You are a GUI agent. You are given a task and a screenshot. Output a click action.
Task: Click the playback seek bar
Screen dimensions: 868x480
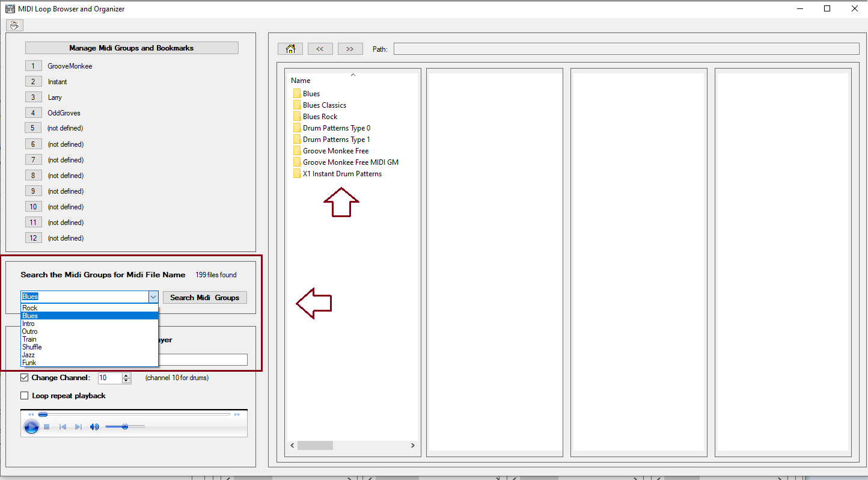click(x=134, y=414)
